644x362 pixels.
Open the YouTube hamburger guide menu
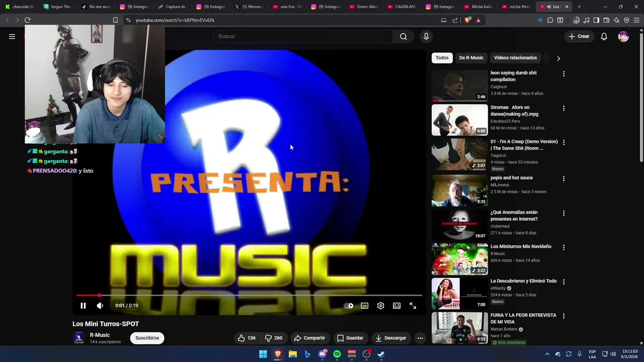pyautogui.click(x=12, y=36)
